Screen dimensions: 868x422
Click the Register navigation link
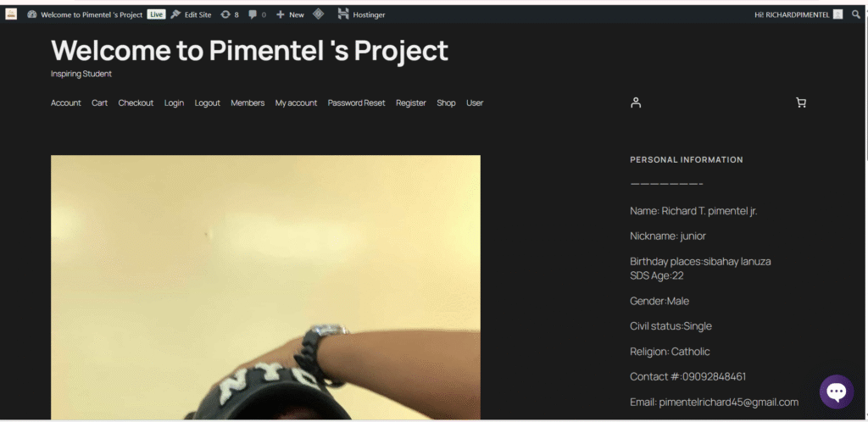tap(410, 103)
